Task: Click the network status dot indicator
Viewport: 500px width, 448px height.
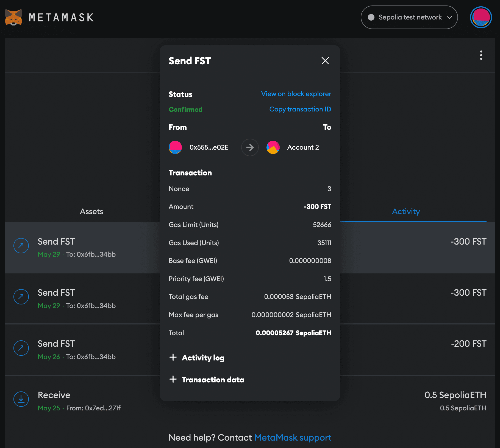Action: 371,17
